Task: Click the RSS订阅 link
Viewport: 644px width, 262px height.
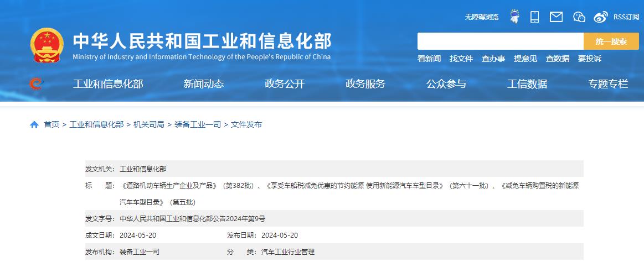Action: point(626,17)
